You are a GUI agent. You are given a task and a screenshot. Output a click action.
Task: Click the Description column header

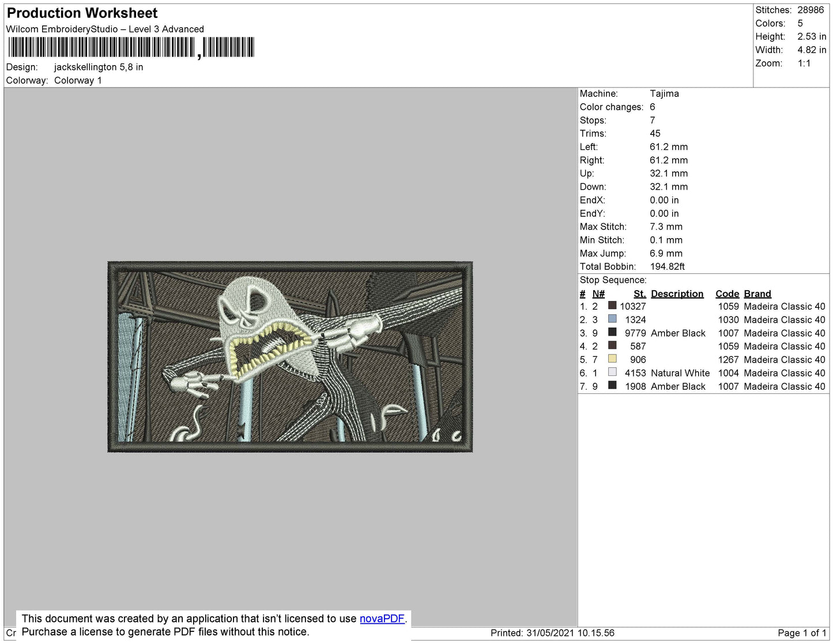click(x=677, y=293)
